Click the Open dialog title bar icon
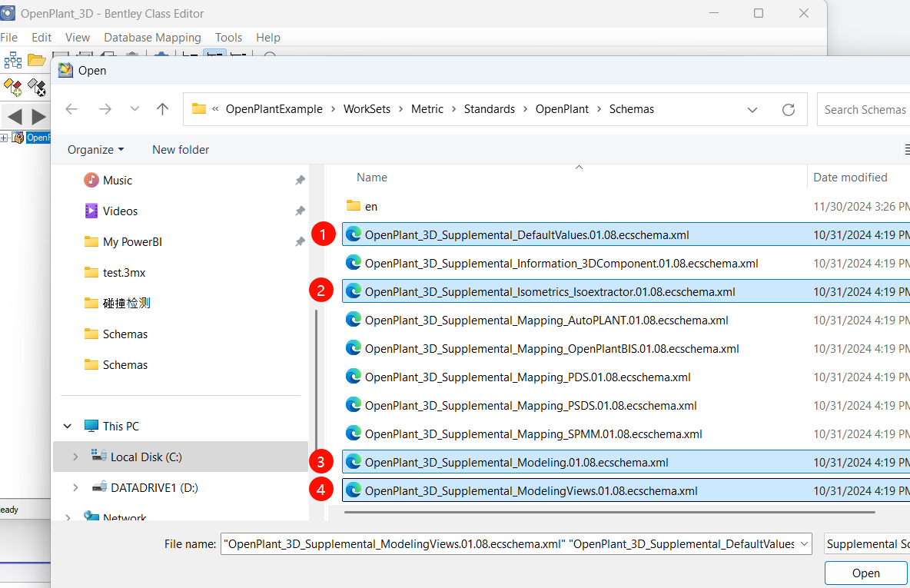The width and height of the screenshot is (910, 588). pos(65,70)
